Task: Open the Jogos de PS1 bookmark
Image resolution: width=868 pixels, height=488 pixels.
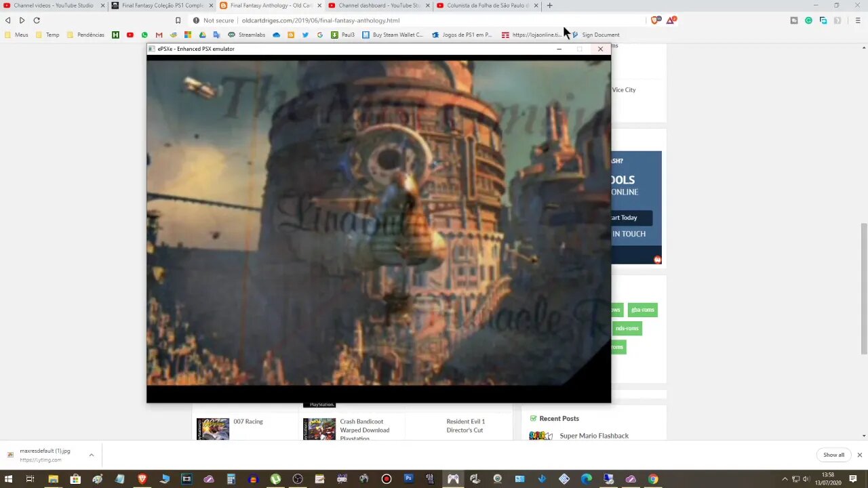Action: click(x=462, y=35)
